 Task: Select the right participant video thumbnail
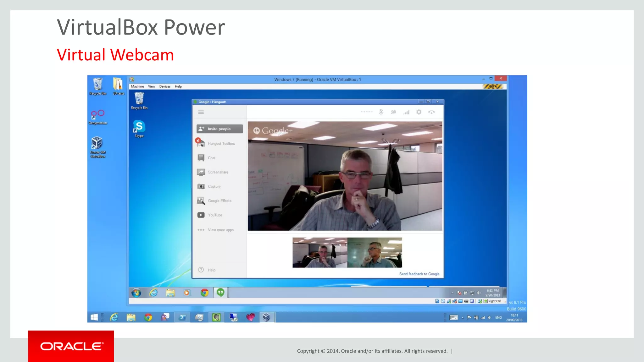[x=375, y=253]
